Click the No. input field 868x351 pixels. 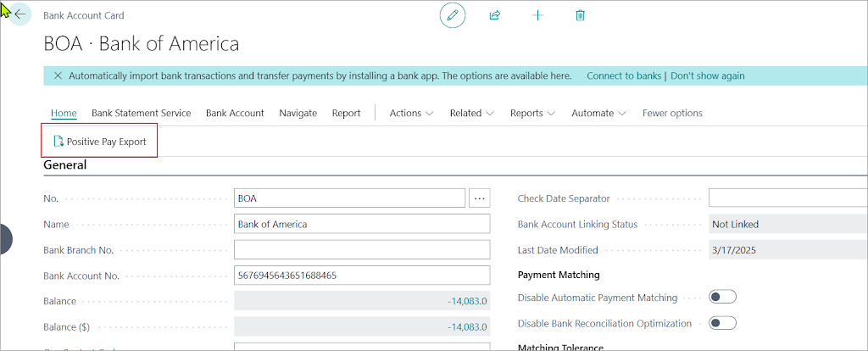(349, 198)
